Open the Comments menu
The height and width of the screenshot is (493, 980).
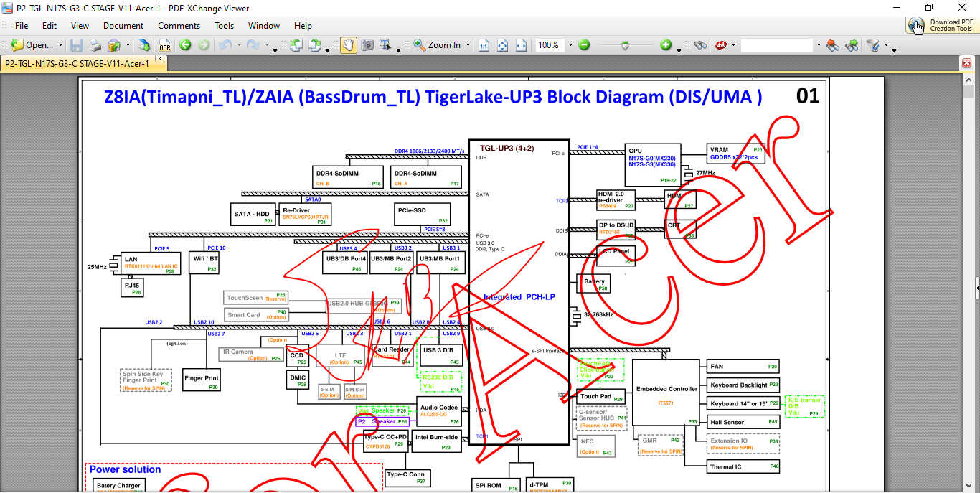click(x=179, y=25)
